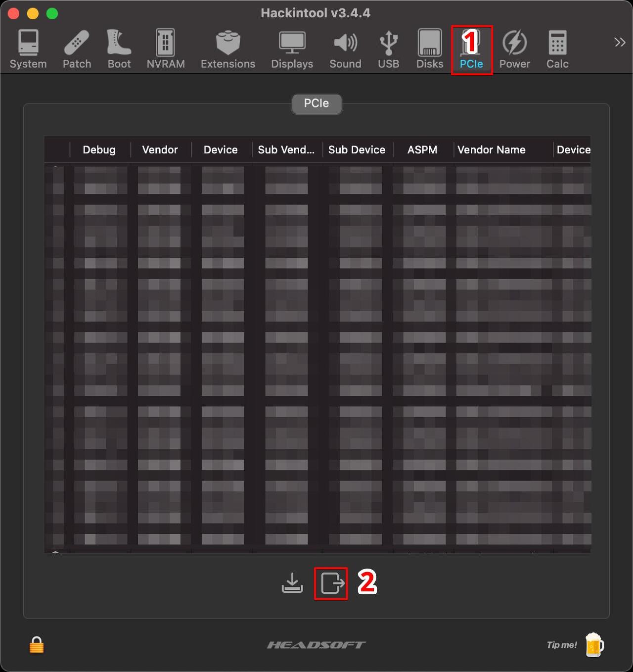Sort by the Device column header
The image size is (633, 672).
pyautogui.click(x=221, y=149)
